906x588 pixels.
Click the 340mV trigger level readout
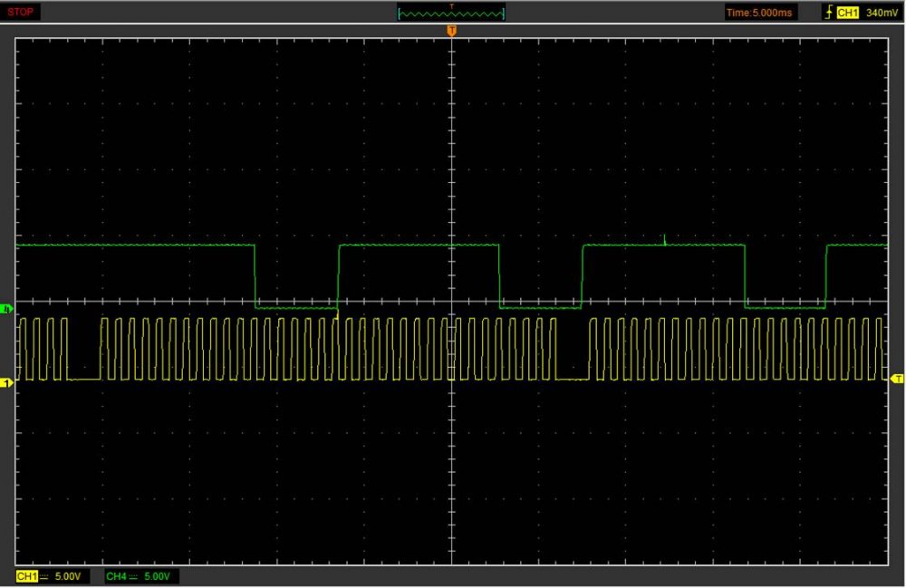882,13
